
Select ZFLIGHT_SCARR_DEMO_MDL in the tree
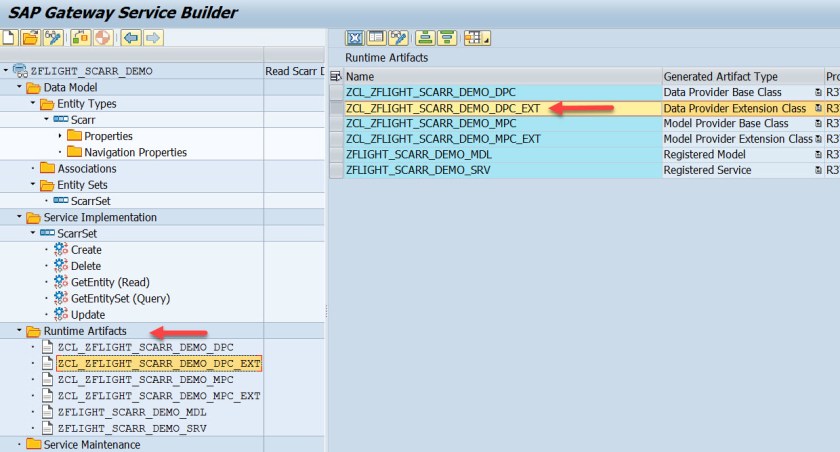(x=132, y=412)
